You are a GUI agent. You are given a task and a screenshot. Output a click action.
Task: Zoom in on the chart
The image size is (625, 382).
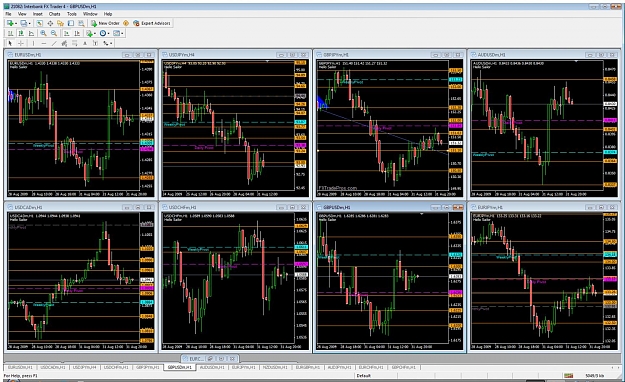click(x=43, y=33)
